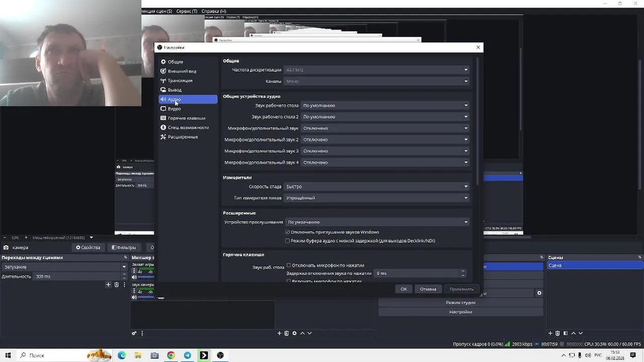Open the Затухание transition dropdown

point(64,267)
